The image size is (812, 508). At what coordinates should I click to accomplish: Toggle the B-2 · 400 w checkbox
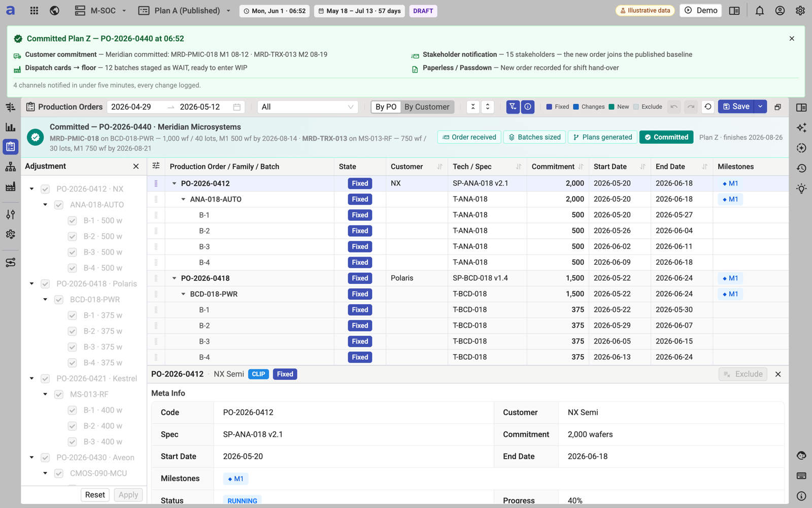click(x=72, y=426)
